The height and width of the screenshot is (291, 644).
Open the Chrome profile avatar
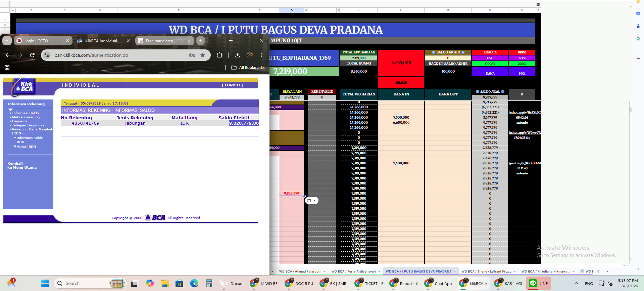250,55
